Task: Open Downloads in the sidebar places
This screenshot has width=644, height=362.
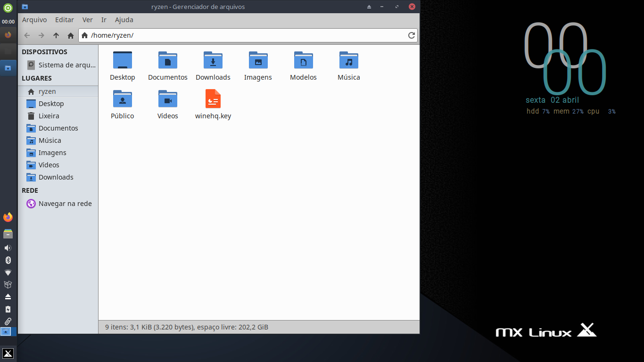Action: coord(58,177)
